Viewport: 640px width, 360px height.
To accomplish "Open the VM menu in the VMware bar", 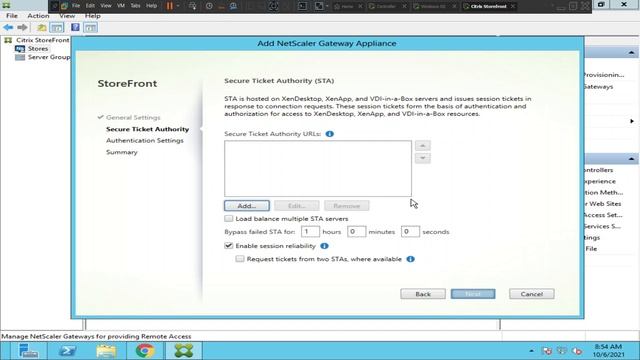I will pyautogui.click(x=121, y=6).
